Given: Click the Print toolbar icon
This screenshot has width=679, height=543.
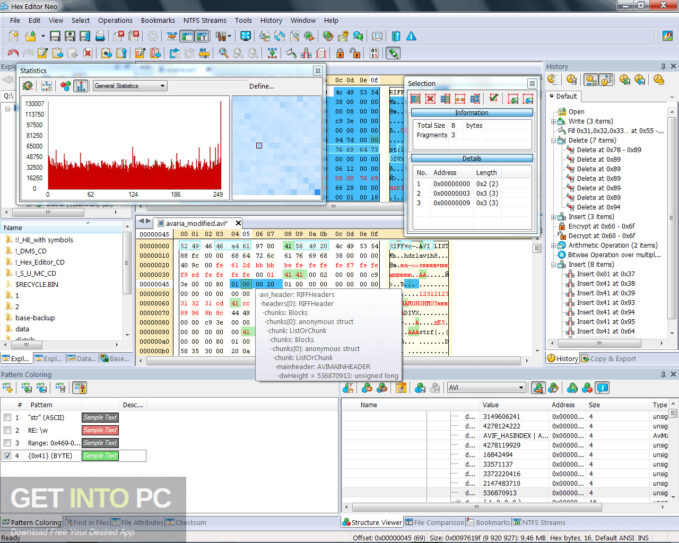Looking at the screenshot, I should 100,36.
